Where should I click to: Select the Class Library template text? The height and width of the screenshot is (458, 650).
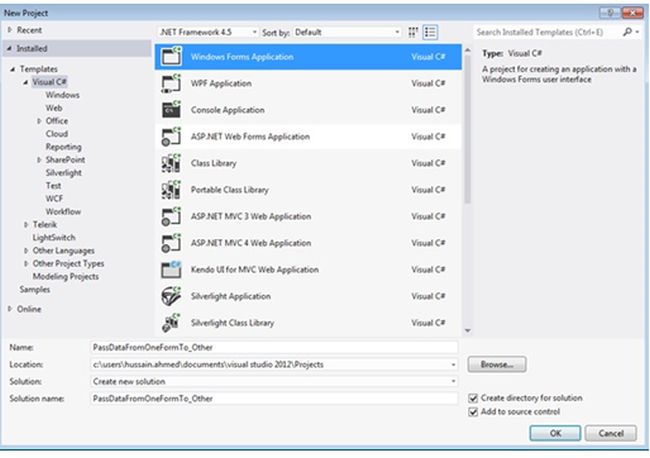(x=213, y=163)
